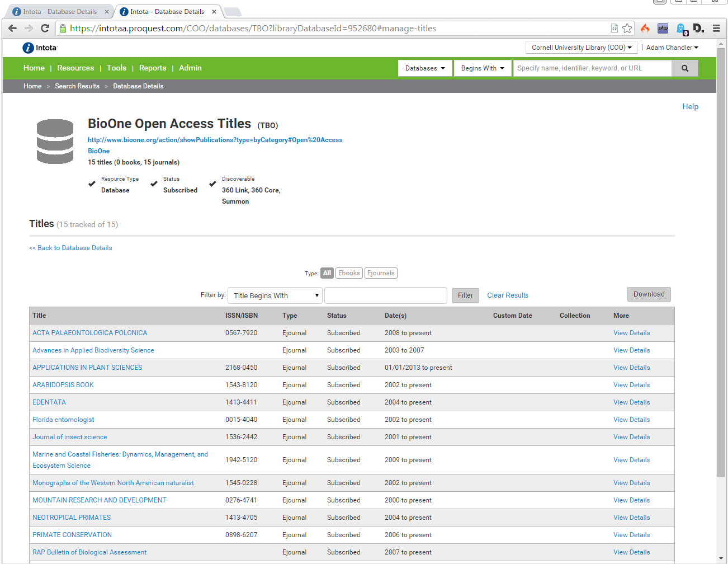Screen dimensions: 728x564
Task: Open APPLICATIONS IN PLANT SCIENCES title
Action: 87,368
